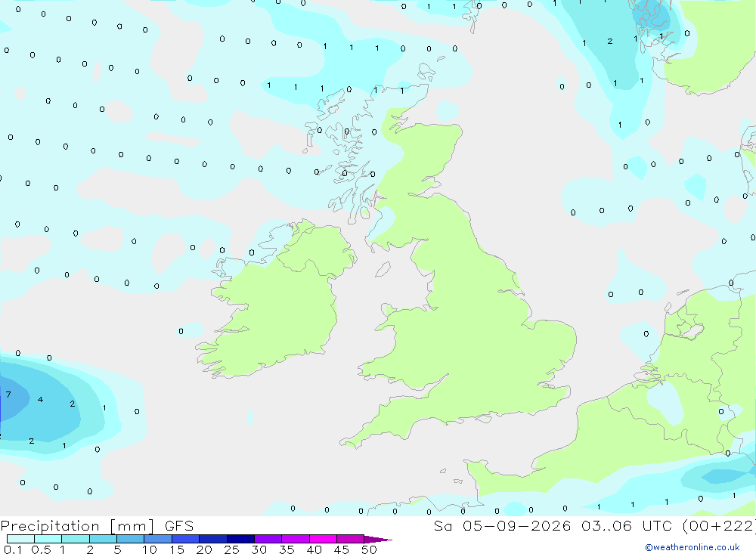The height and width of the screenshot is (554, 756).
Task: Pick the legend swatch starting at 5
Action: (131, 539)
